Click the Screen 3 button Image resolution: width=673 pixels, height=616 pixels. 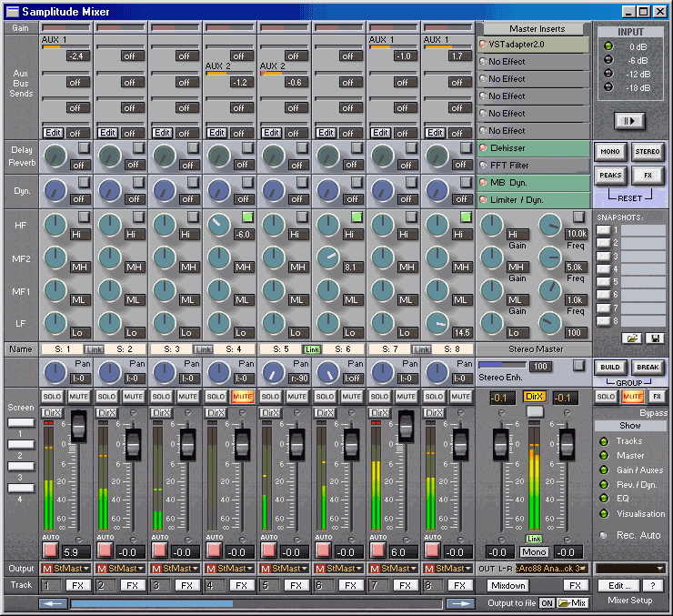[21, 466]
